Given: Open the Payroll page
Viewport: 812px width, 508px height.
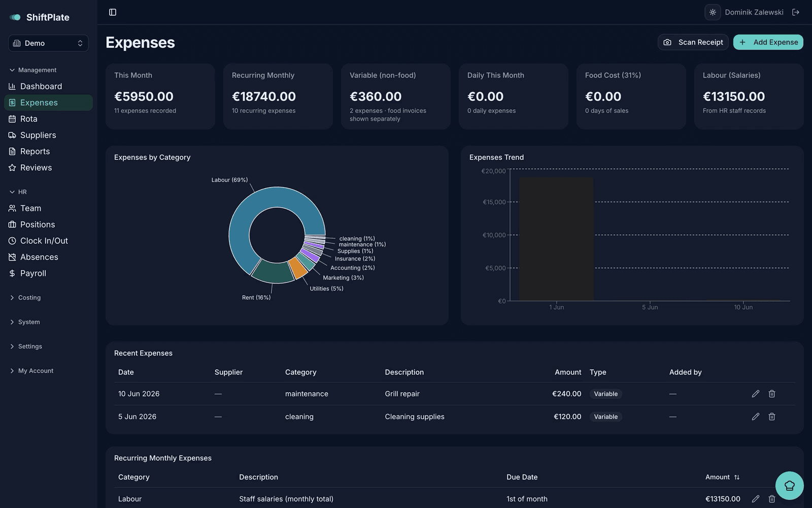Looking at the screenshot, I should pyautogui.click(x=48, y=273).
